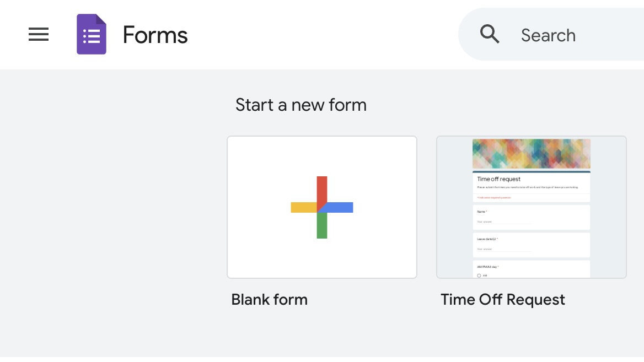The width and height of the screenshot is (644, 362).
Task: Click the magnifying glass search icon
Action: pyautogui.click(x=490, y=35)
